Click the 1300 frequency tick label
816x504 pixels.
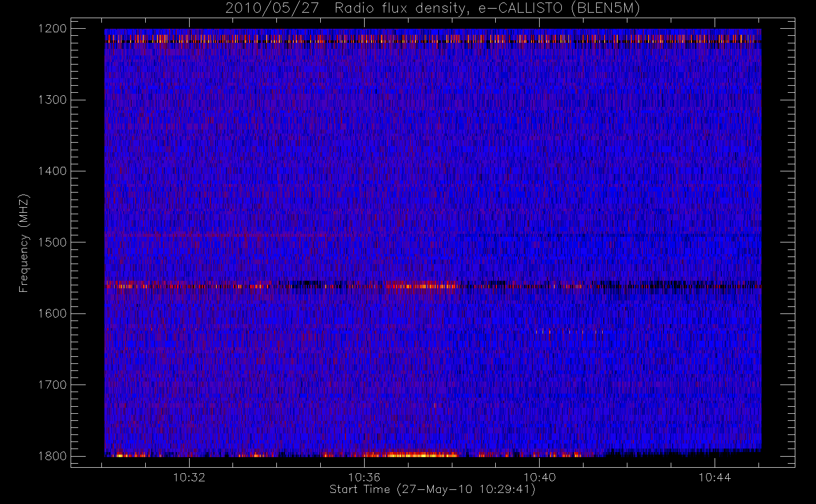coord(53,100)
